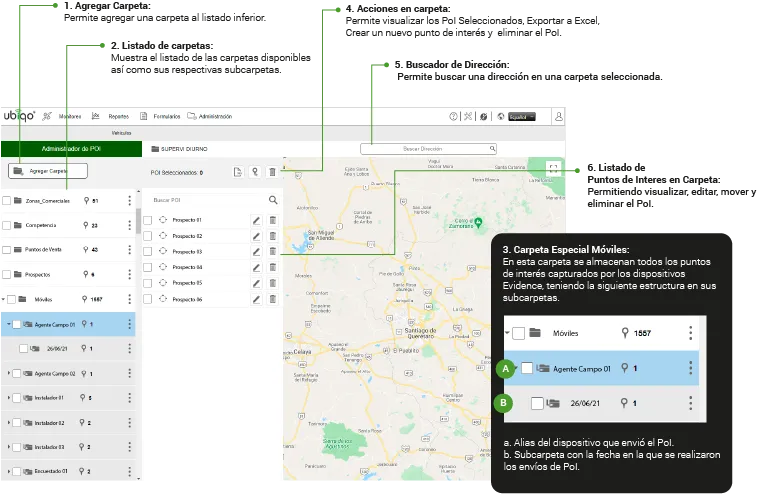Click the ubiqo logo
This screenshot has width=757, height=494.
click(x=19, y=116)
